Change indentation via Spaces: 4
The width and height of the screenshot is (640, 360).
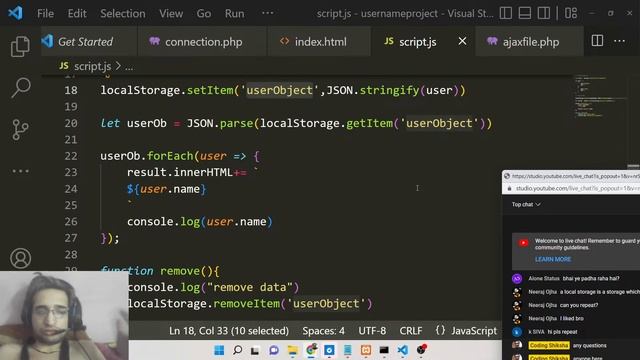[323, 331]
